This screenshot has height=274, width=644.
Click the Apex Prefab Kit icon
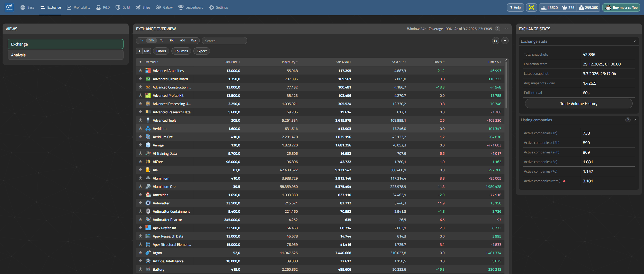[148, 228]
